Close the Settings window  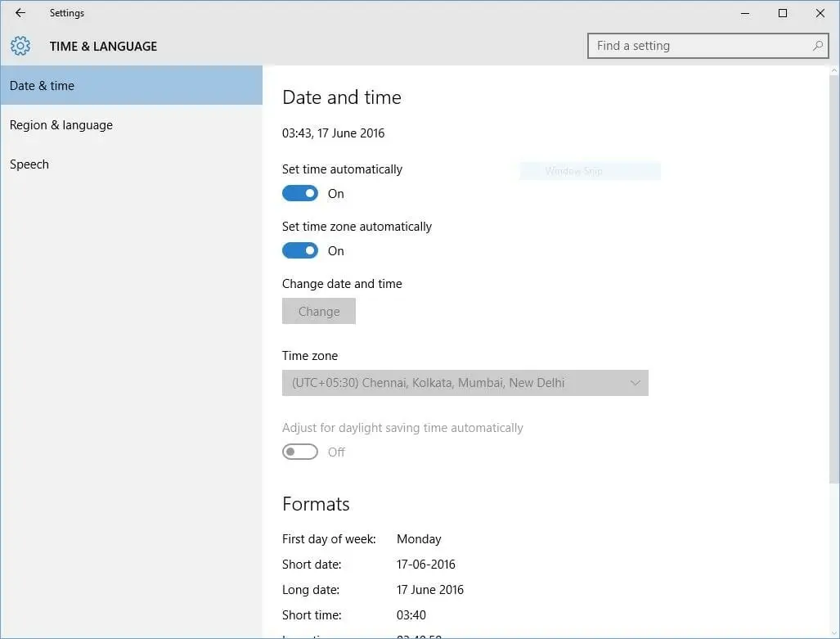pyautogui.click(x=820, y=13)
